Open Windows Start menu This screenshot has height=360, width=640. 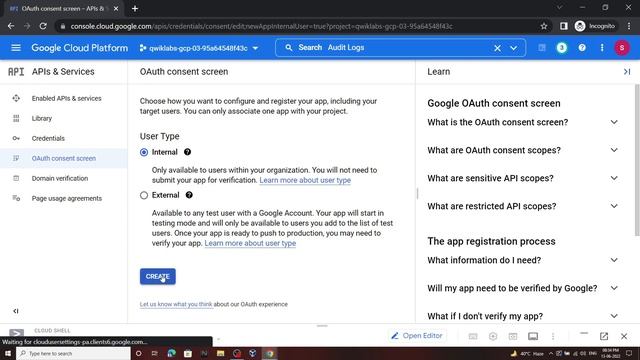click(x=7, y=353)
